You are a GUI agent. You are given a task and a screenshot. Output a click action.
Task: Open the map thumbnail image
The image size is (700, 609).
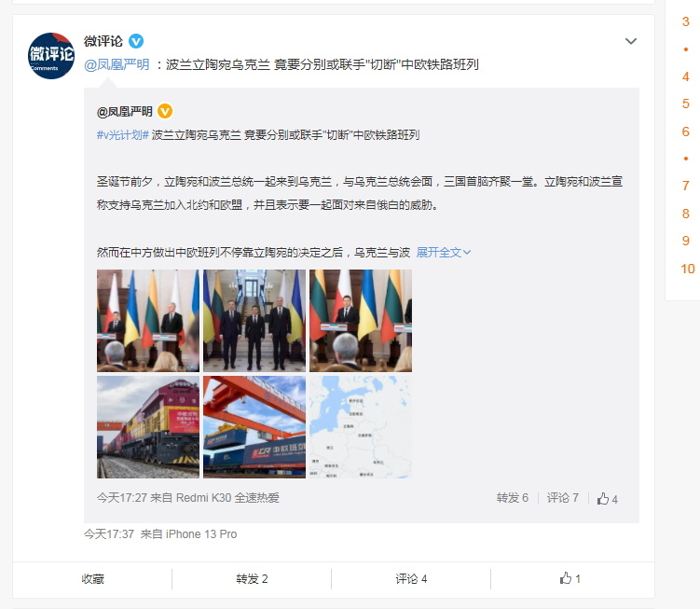361,427
